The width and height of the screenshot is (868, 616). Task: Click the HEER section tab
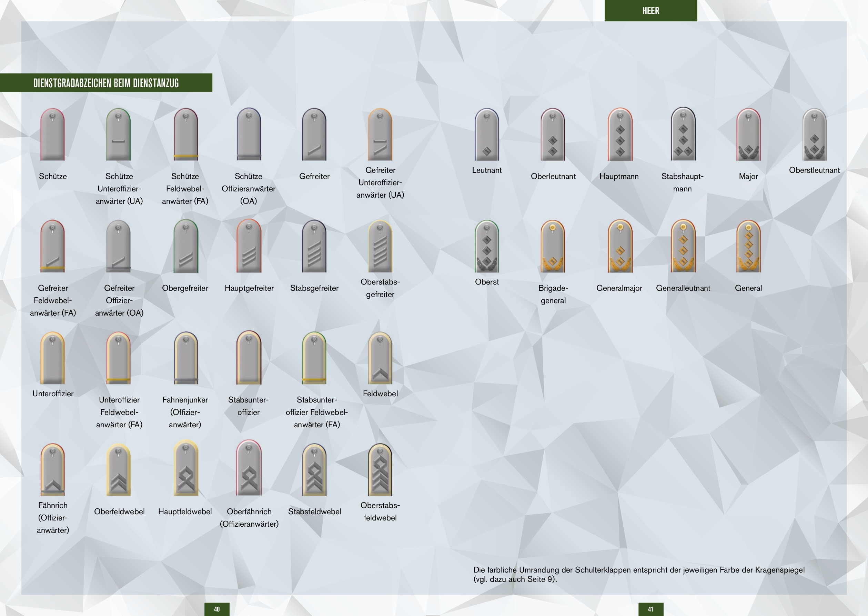[650, 11]
